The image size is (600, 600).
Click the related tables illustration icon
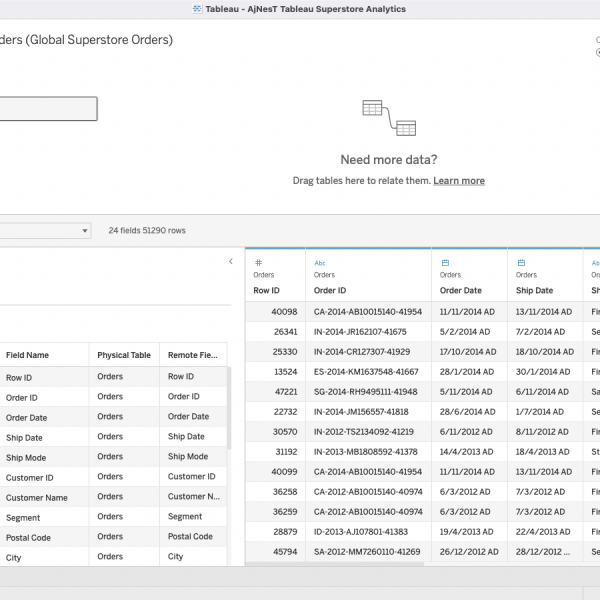(x=389, y=118)
